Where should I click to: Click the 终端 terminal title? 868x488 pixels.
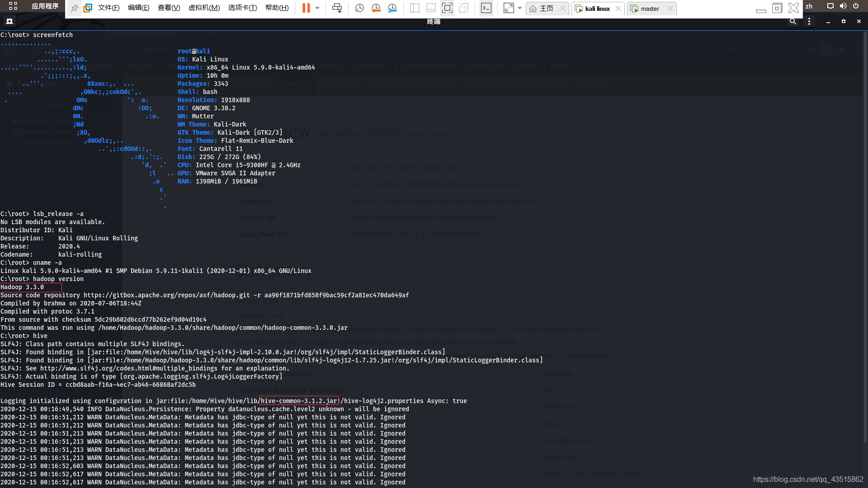pyautogui.click(x=434, y=21)
